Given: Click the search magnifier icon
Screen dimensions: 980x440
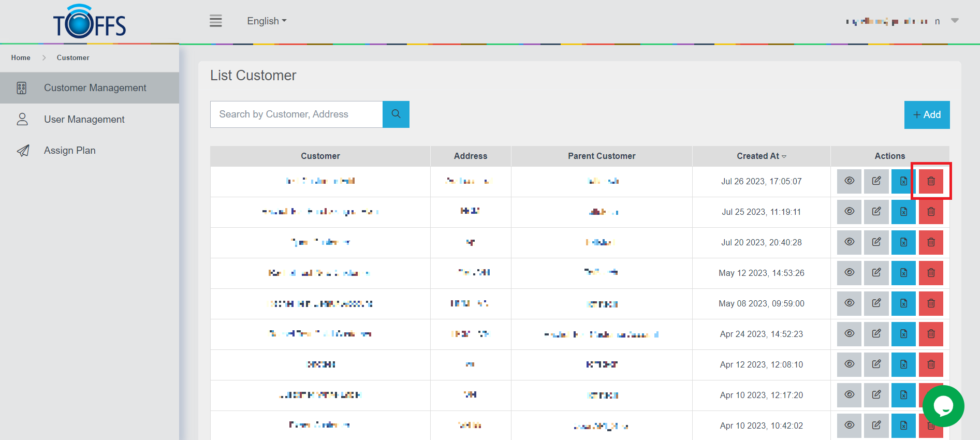Looking at the screenshot, I should (x=396, y=114).
